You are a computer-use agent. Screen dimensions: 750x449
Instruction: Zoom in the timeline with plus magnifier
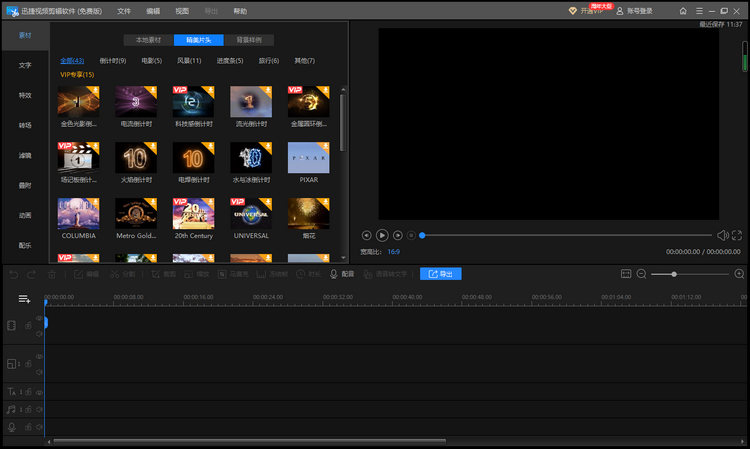click(x=739, y=274)
